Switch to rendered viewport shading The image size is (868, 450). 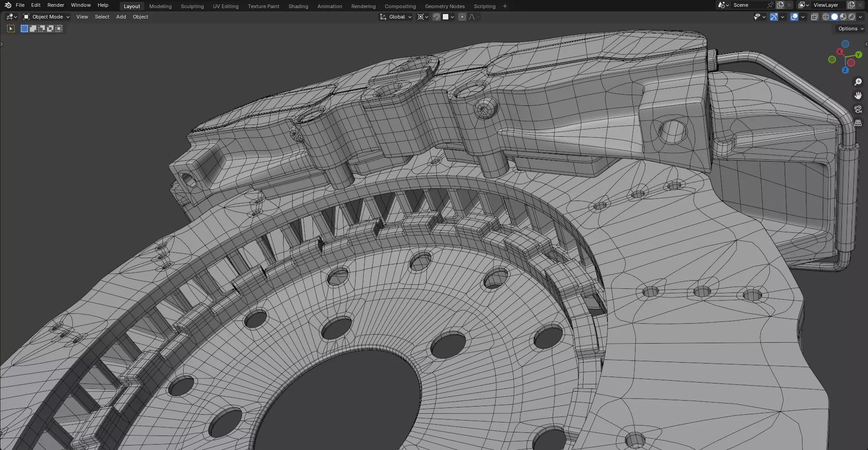pos(852,17)
